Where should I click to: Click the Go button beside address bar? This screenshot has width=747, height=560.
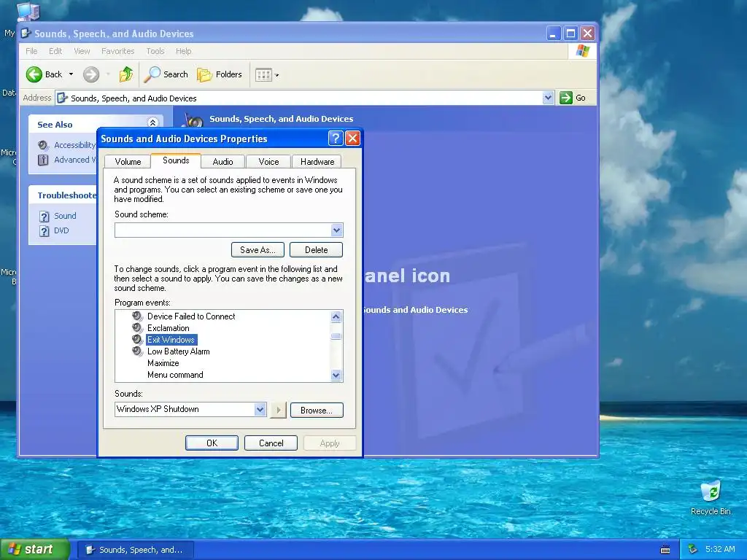572,98
